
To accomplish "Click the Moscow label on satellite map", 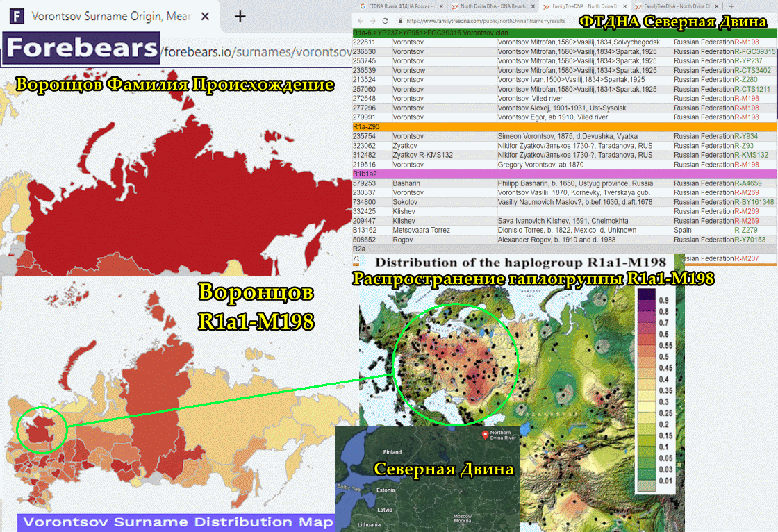I will pos(462,518).
